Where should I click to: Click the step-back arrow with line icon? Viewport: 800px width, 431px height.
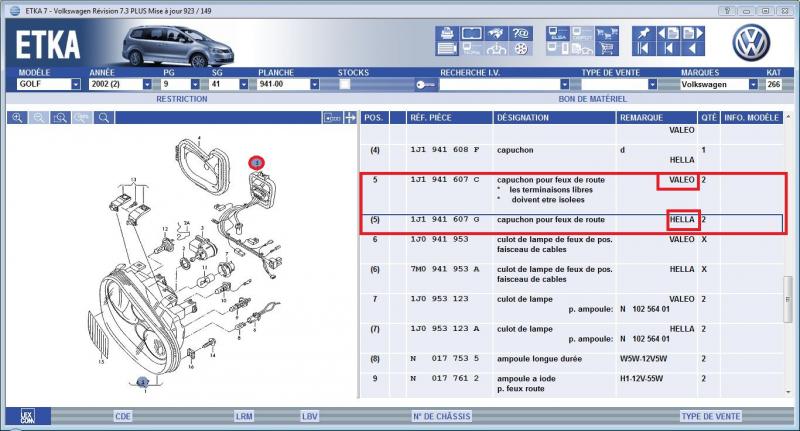[668, 48]
